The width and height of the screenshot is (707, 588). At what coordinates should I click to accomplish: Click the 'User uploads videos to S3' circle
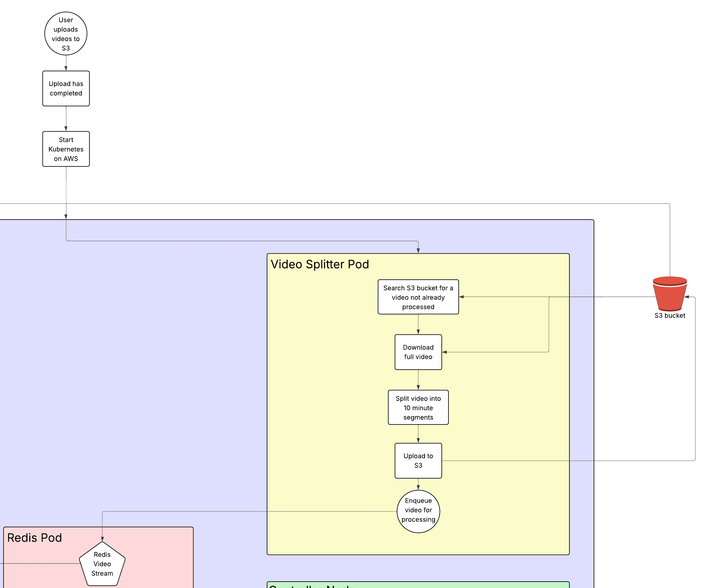66,34
